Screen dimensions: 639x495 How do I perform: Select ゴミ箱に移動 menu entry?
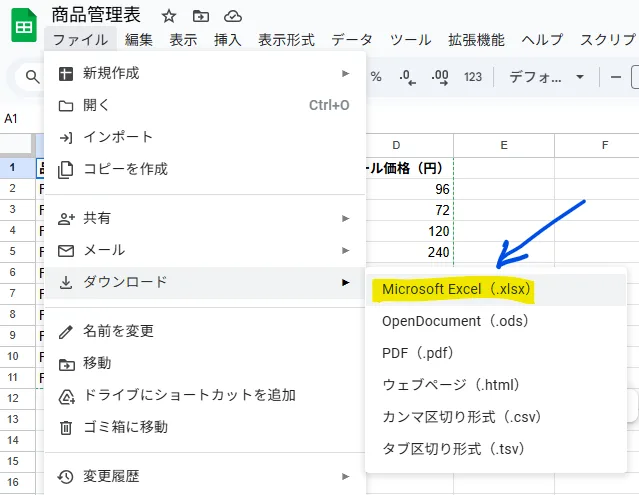pyautogui.click(x=205, y=427)
